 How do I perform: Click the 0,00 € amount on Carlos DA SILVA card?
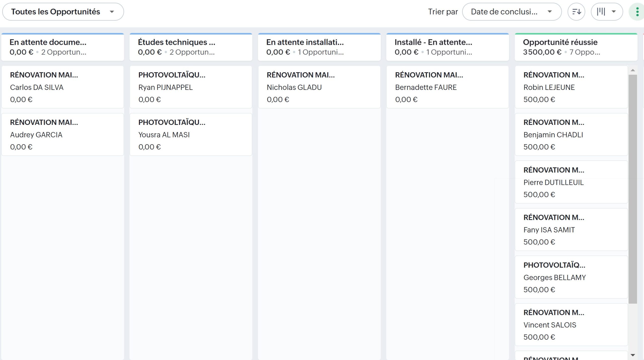click(21, 99)
